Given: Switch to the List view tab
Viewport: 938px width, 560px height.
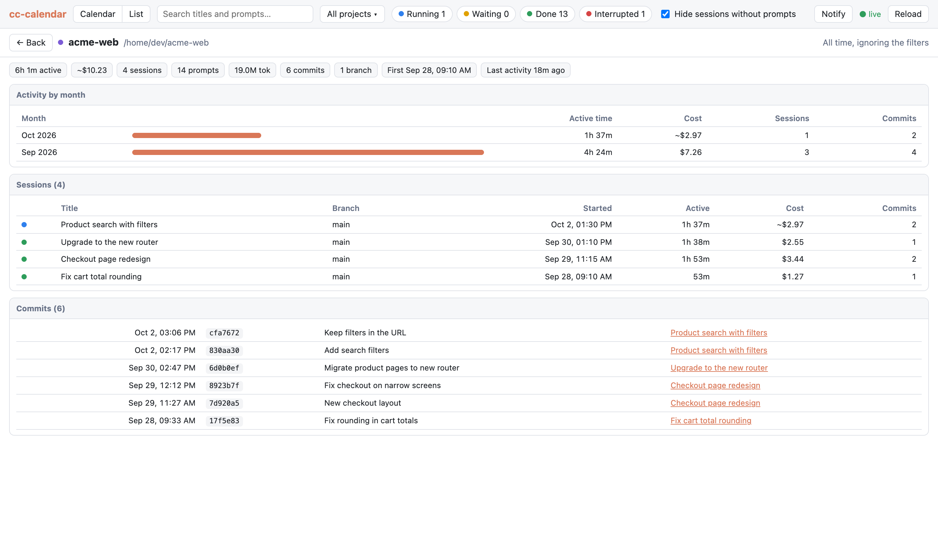Looking at the screenshot, I should pos(136,14).
